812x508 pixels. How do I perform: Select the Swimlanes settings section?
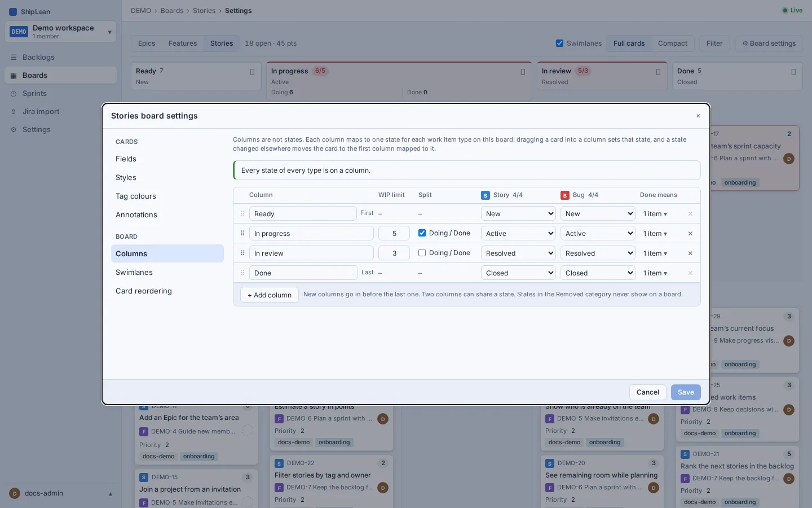coord(167,273)
